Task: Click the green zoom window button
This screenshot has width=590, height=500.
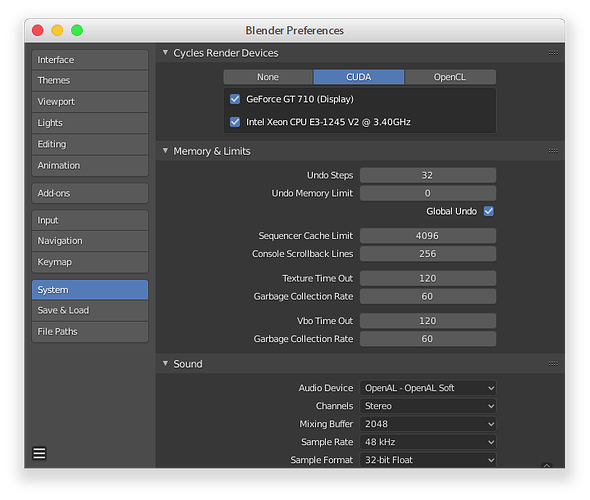Action: (77, 30)
